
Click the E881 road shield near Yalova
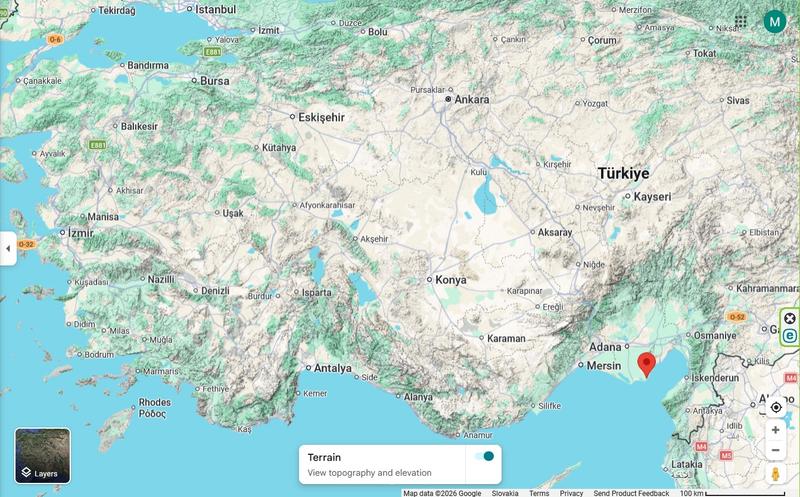212,52
